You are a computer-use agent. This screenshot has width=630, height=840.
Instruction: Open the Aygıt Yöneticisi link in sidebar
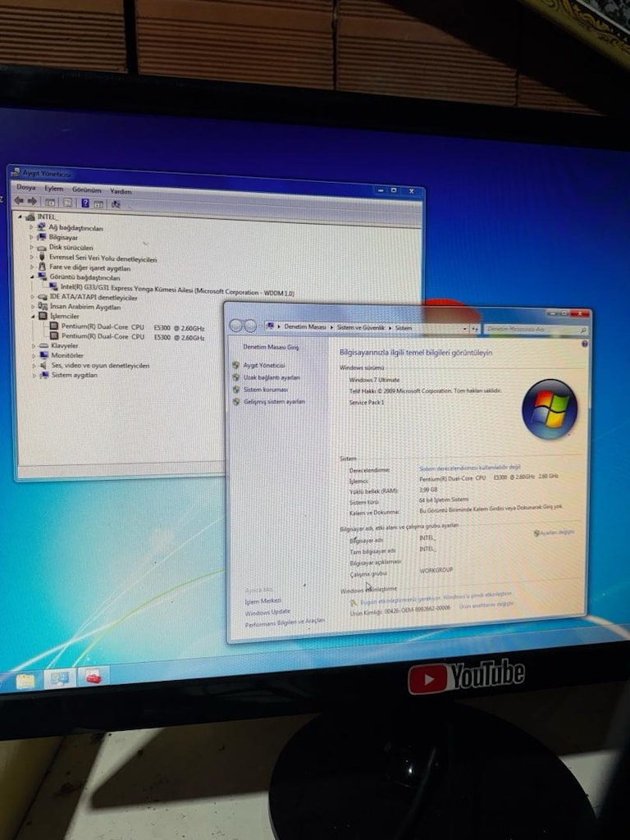[x=264, y=365]
